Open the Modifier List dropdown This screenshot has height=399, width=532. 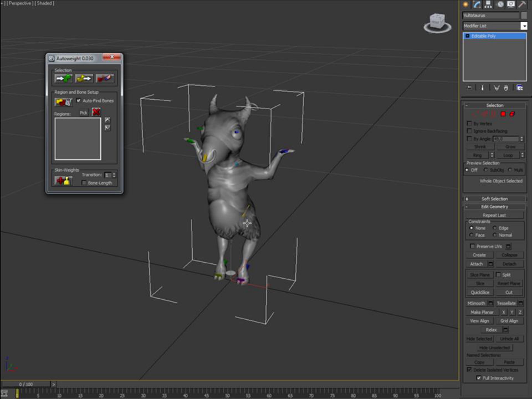(x=524, y=26)
